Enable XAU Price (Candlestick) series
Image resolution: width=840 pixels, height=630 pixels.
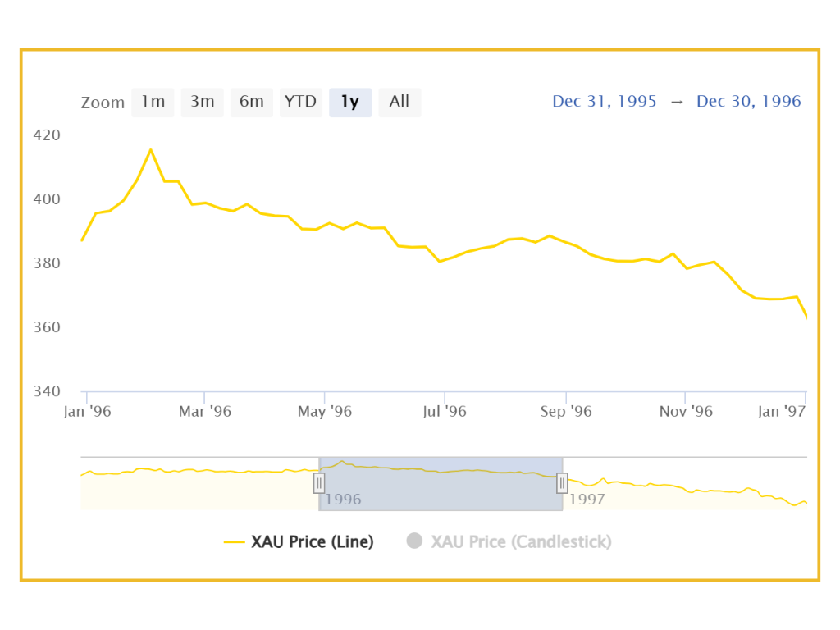pyautogui.click(x=521, y=541)
